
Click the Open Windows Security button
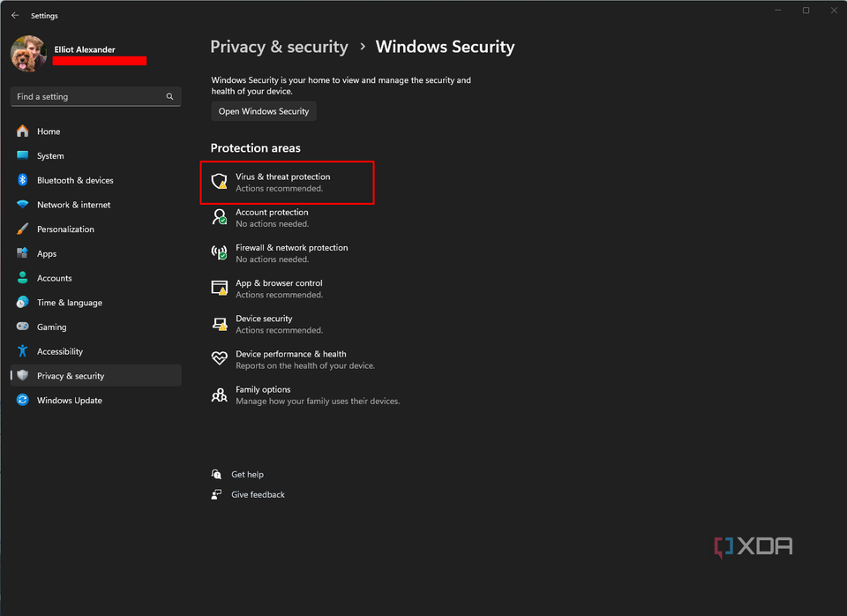click(x=264, y=111)
